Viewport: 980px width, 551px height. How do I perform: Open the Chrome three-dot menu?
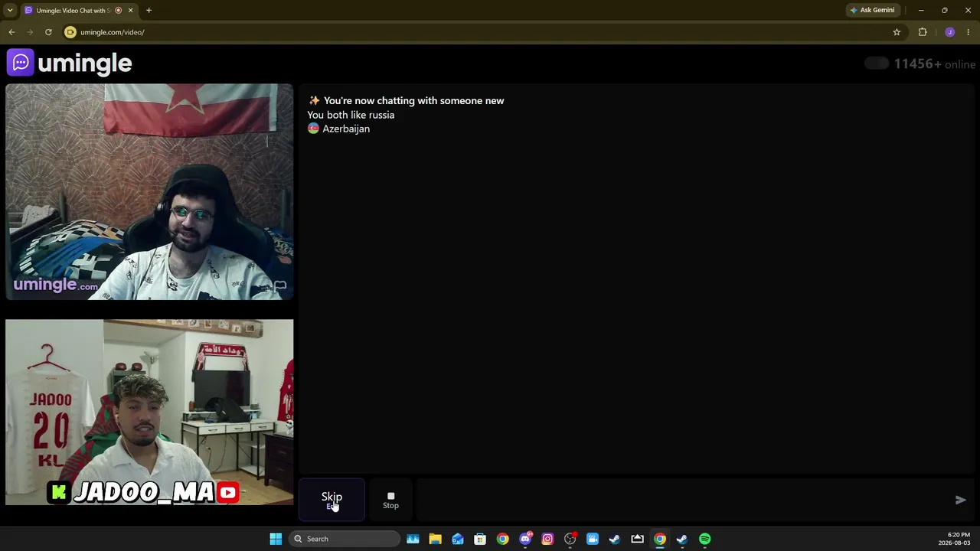[969, 32]
